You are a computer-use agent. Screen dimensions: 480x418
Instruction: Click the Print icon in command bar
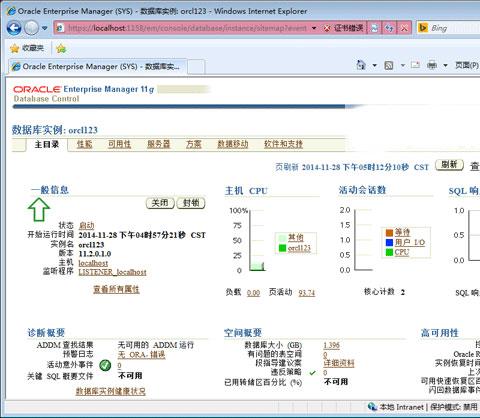[432, 65]
